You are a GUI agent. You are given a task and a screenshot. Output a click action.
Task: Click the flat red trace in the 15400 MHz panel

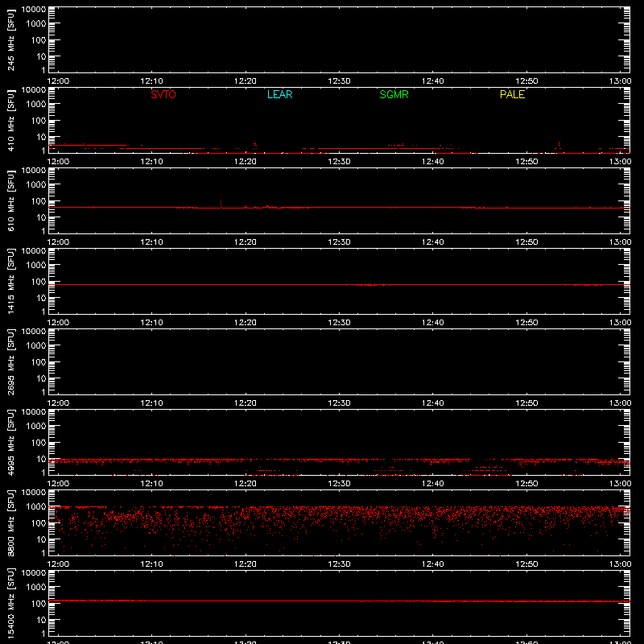point(339,601)
